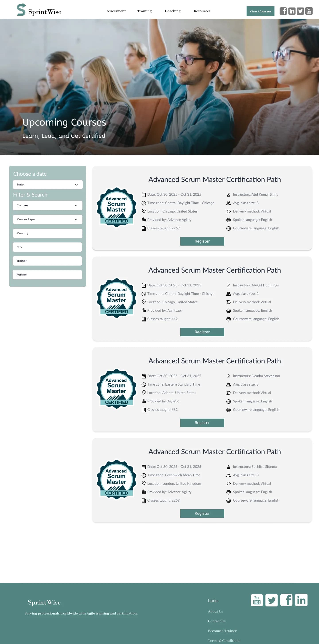Viewport: 319px width, 644px height.
Task: Click building icon next to Provided by: Agilityzer
Action: coord(144,310)
